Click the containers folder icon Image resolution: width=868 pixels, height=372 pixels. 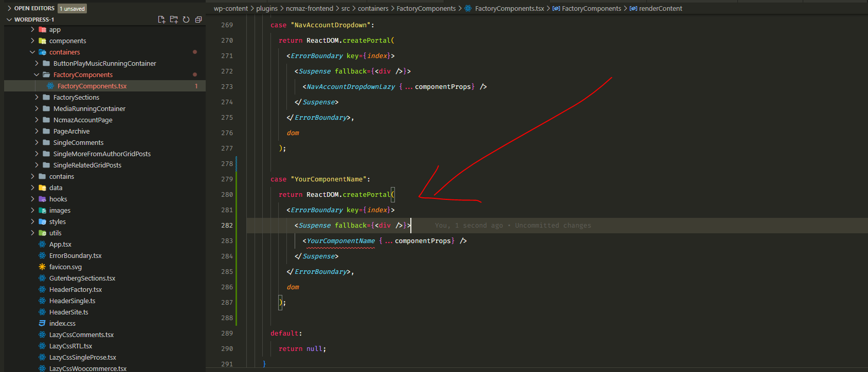(42, 52)
